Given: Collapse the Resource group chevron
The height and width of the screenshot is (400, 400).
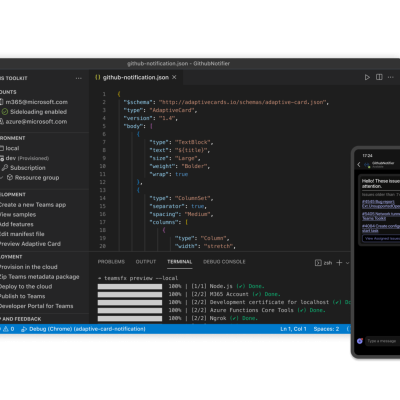Looking at the screenshot, I should click(x=1, y=178).
